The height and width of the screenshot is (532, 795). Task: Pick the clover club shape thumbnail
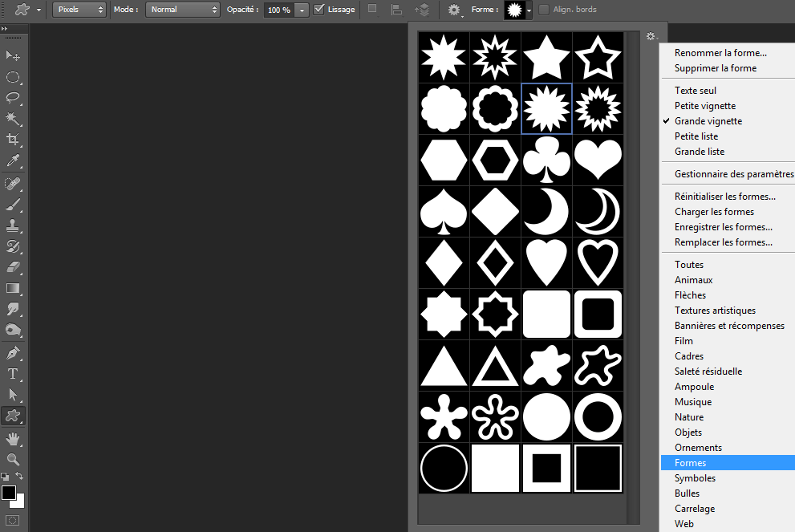546,160
